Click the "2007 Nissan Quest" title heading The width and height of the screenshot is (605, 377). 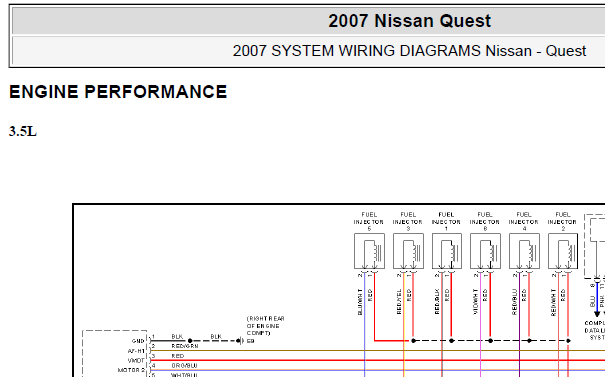(409, 21)
